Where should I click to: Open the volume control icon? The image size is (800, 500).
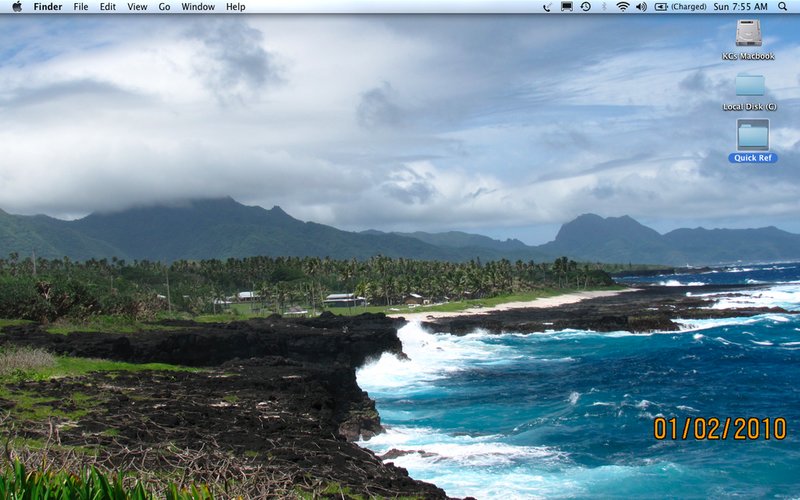point(641,7)
